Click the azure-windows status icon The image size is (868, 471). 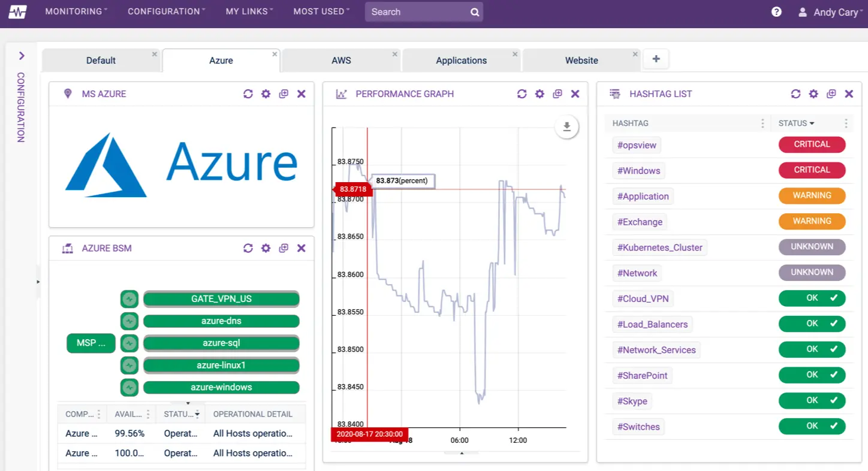click(x=129, y=388)
